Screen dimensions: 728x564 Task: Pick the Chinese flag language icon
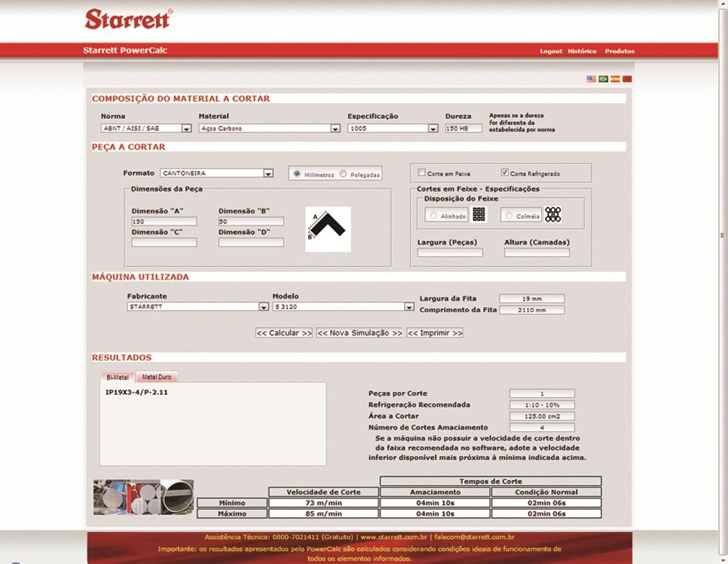coord(627,79)
